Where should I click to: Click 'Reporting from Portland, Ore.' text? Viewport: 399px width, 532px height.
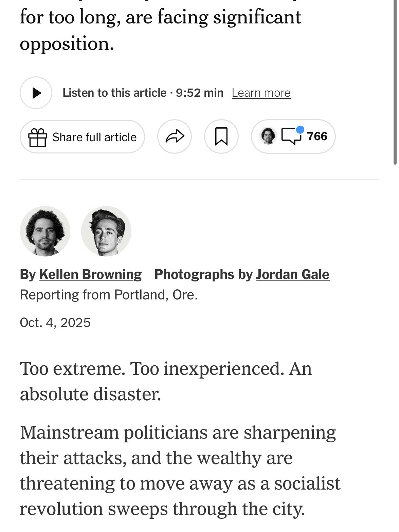tap(109, 295)
